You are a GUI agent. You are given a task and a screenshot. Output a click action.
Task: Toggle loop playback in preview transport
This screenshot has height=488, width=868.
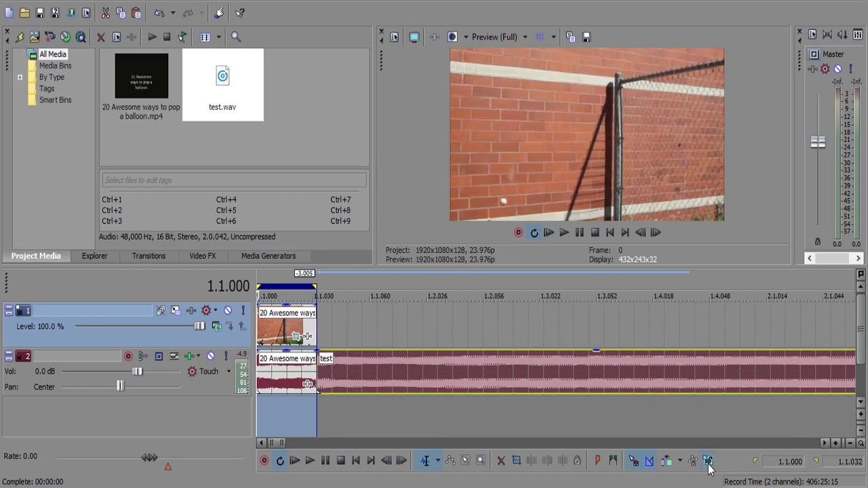tap(534, 232)
